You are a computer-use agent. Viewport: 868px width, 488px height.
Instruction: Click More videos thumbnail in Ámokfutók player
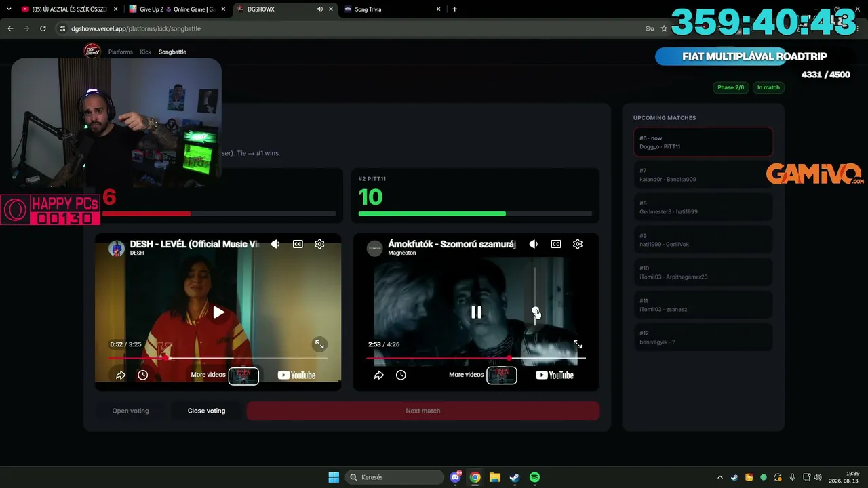pos(502,375)
